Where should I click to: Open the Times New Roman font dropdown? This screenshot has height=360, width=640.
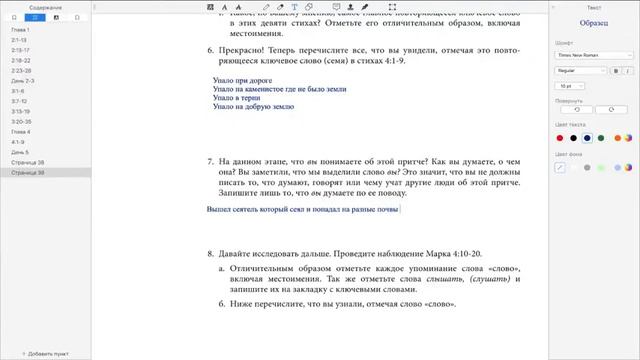pos(594,55)
